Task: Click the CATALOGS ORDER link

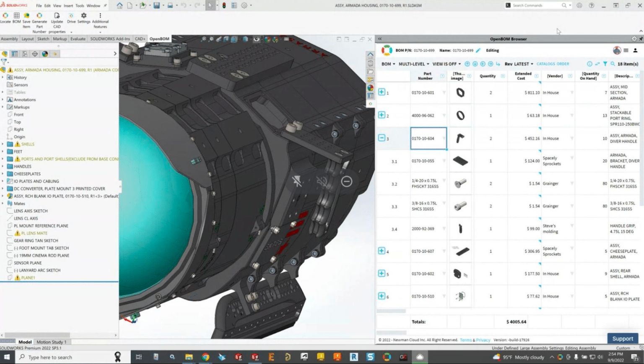Action: [x=553, y=64]
